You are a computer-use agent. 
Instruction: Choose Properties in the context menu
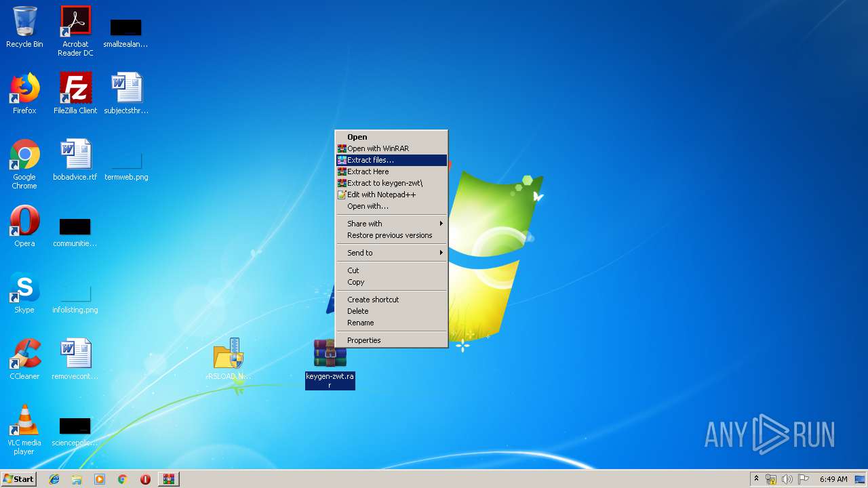point(391,340)
